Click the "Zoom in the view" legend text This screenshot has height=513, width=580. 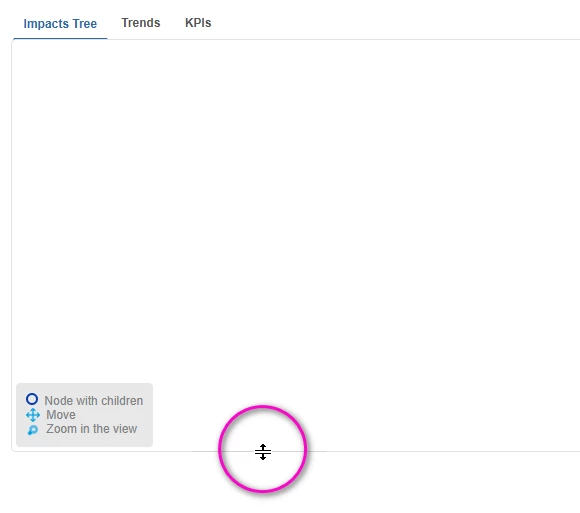[91, 429]
